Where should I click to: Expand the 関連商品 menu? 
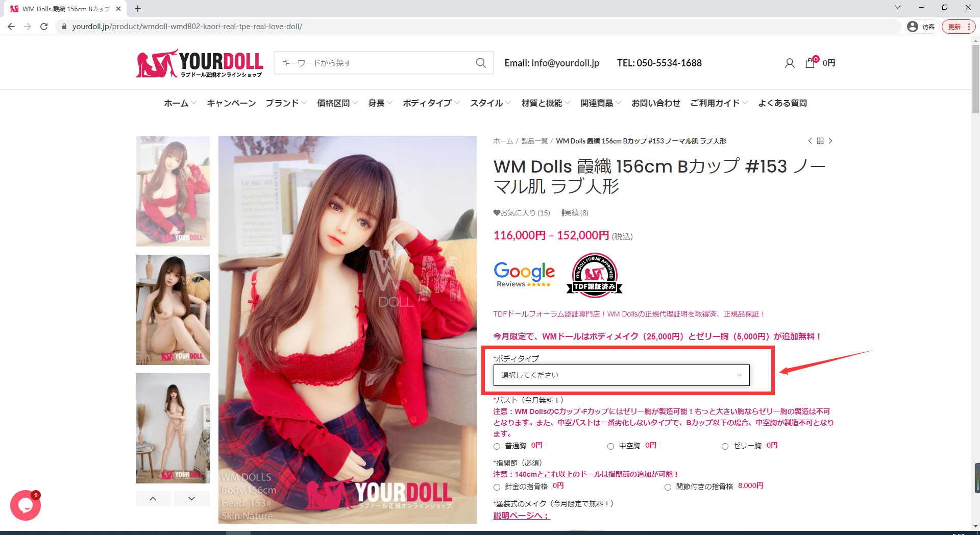[601, 103]
